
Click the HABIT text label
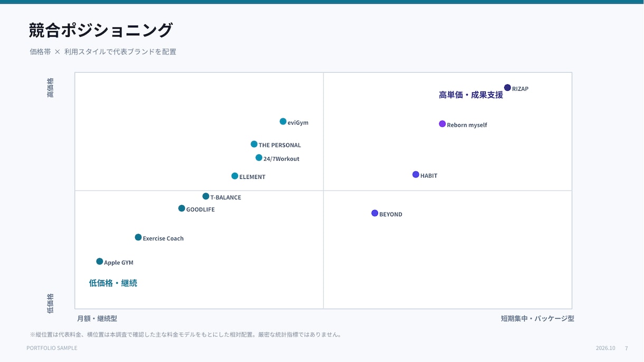pos(429,176)
